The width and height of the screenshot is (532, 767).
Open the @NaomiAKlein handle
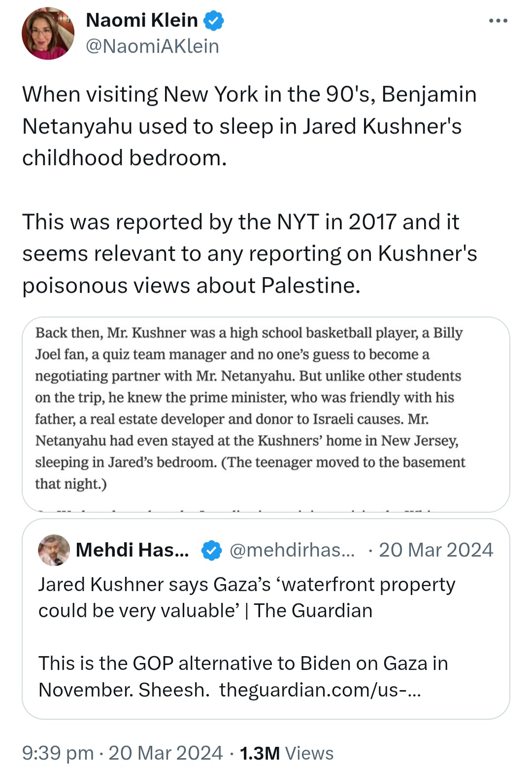coord(152,46)
